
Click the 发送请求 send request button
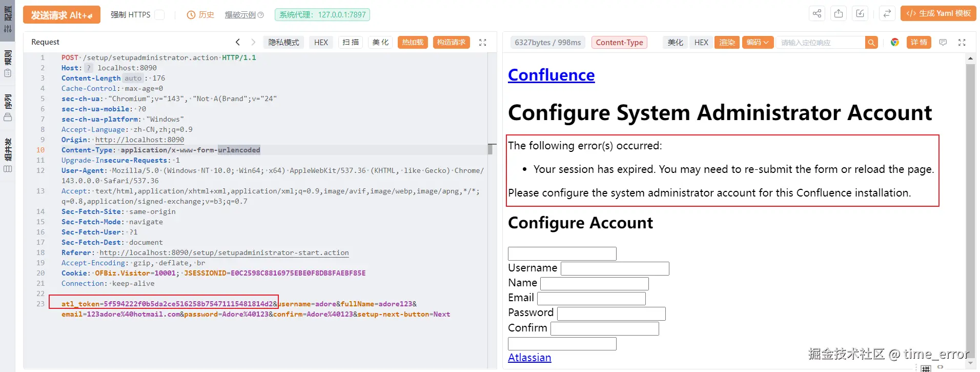click(62, 15)
